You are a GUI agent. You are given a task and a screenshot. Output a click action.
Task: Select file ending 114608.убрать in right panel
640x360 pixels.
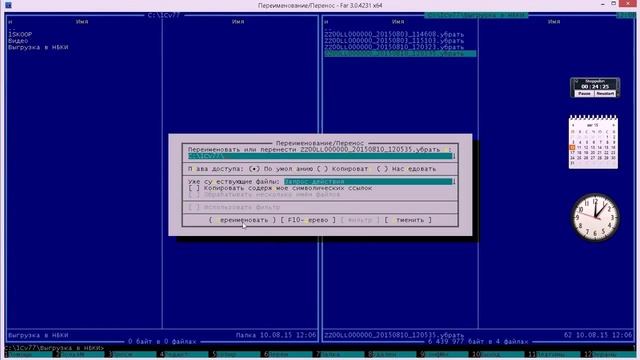point(394,35)
